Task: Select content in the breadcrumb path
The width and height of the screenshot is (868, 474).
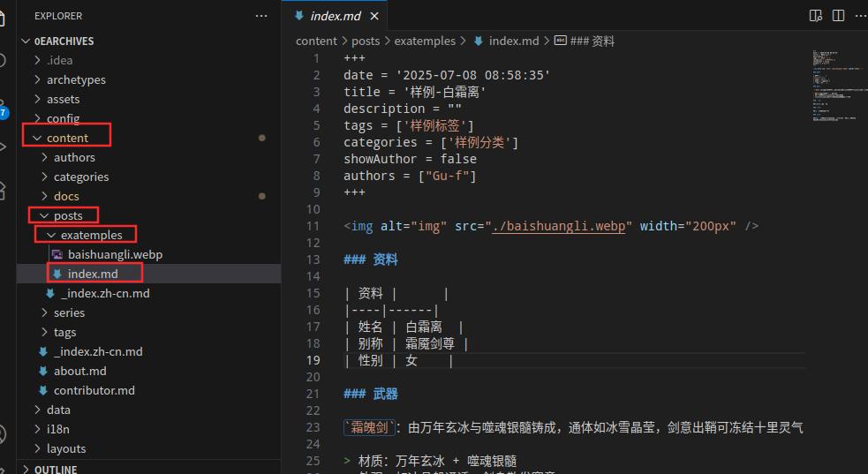Action: [316, 41]
